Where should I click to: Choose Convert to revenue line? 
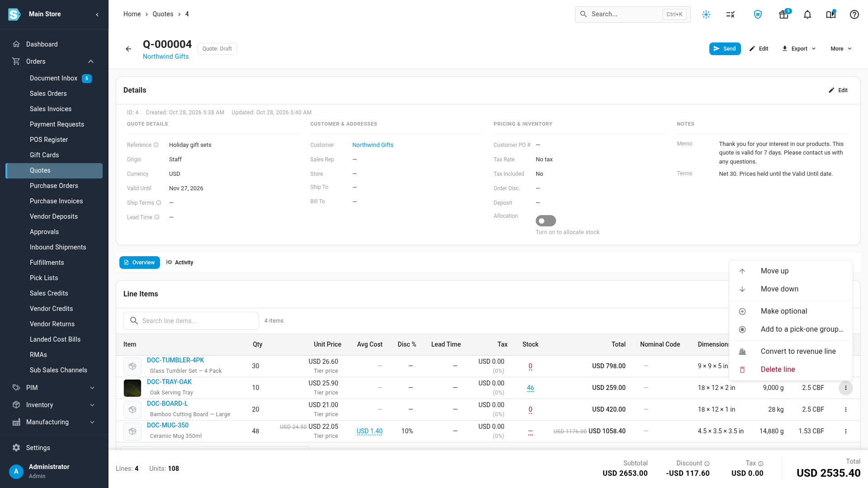791,351
